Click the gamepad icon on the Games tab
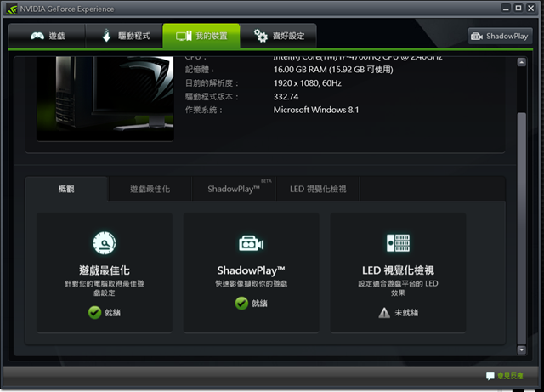544x392 pixels. (37, 36)
